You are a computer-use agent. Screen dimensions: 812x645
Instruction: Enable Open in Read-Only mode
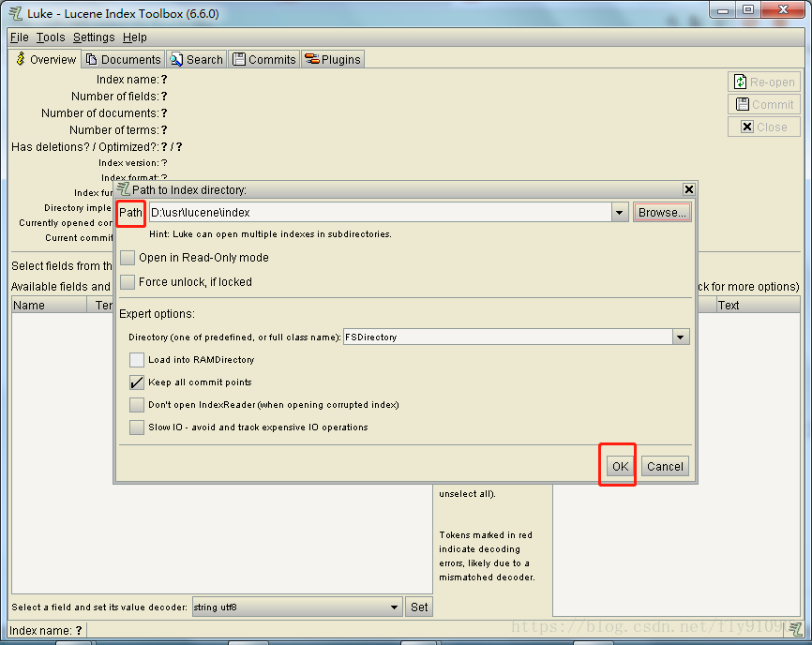click(128, 257)
